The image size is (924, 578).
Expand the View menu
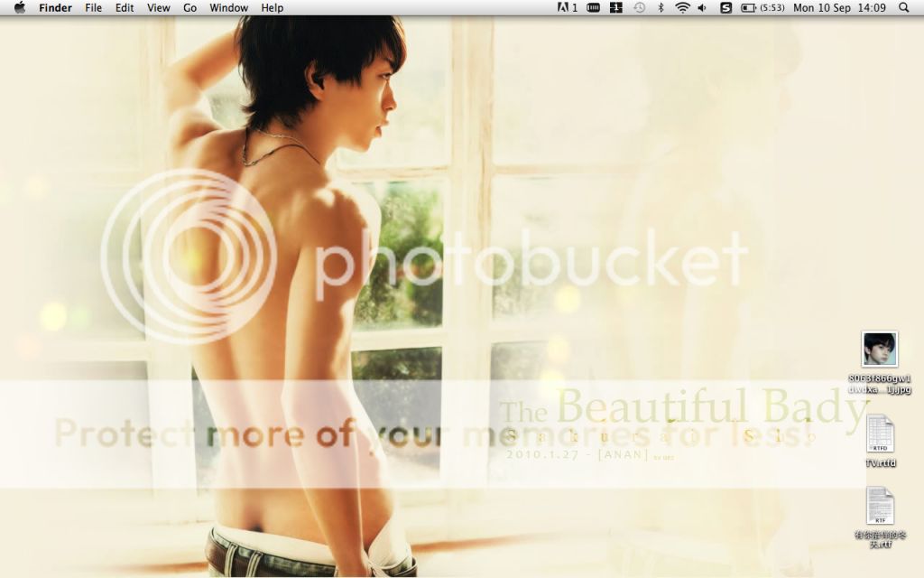(158, 8)
